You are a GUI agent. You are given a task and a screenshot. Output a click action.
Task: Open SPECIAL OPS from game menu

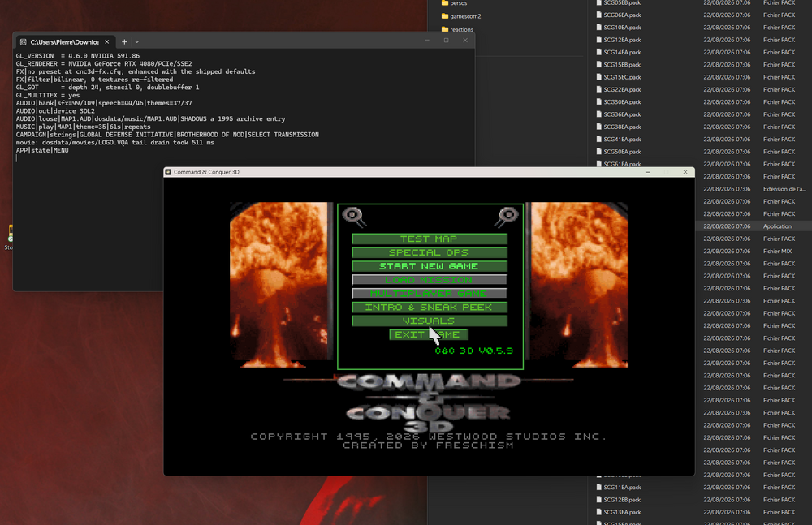[x=430, y=252]
